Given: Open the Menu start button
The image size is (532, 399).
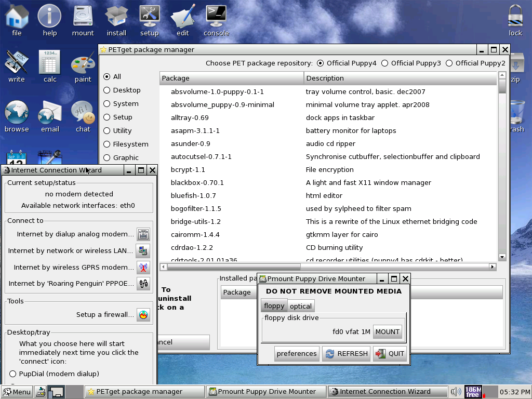Looking at the screenshot, I should click(x=17, y=392).
